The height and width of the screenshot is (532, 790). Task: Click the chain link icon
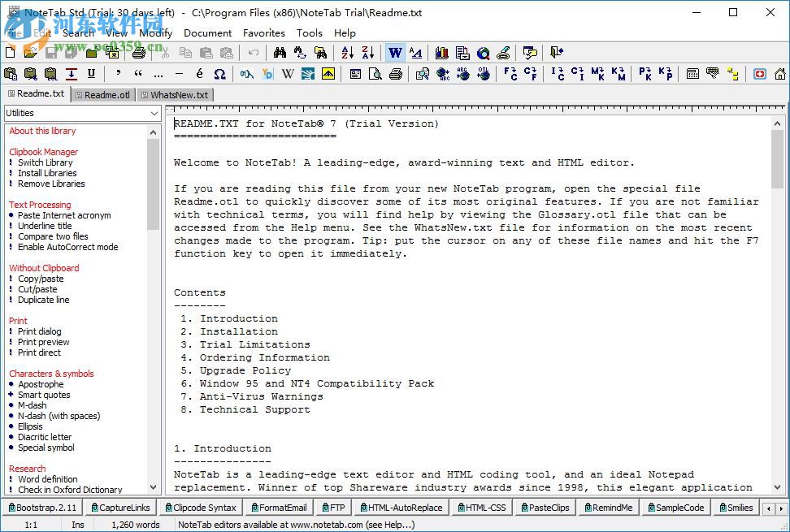coord(503,52)
